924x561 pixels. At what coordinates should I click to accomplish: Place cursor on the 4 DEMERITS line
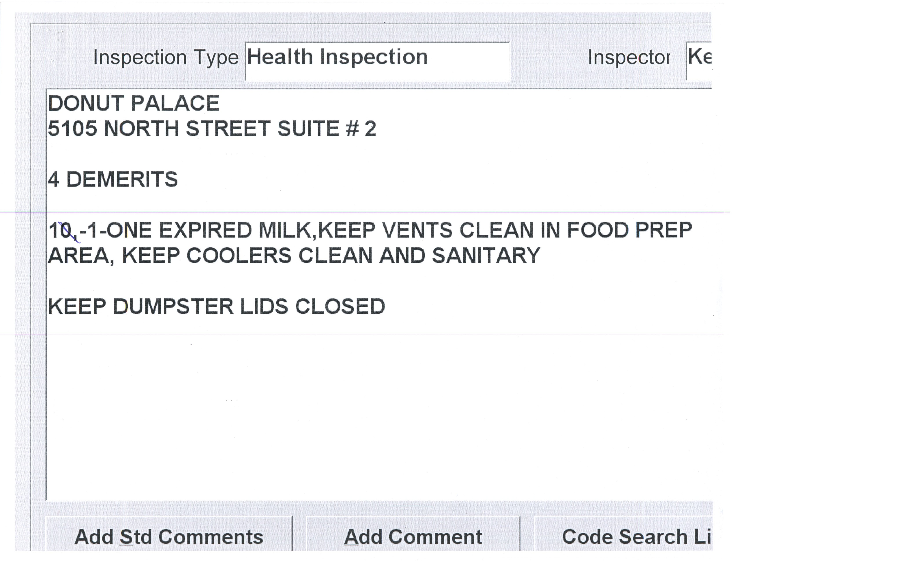(112, 179)
